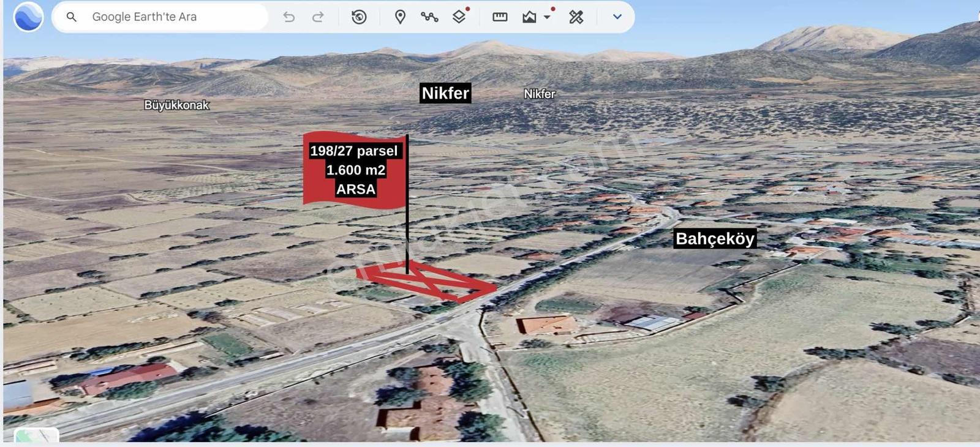Image resolution: width=980 pixels, height=447 pixels.
Task: Open the map style image icon
Action: (x=529, y=17)
